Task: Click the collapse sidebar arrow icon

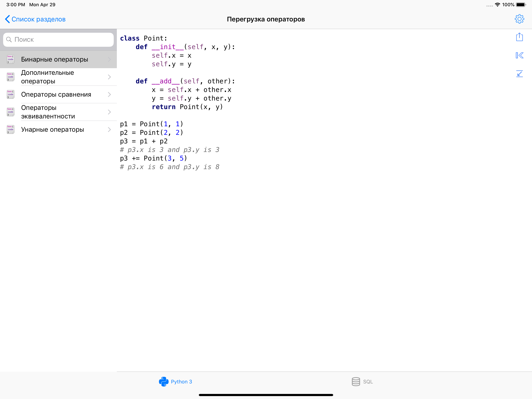Action: pyautogui.click(x=519, y=55)
